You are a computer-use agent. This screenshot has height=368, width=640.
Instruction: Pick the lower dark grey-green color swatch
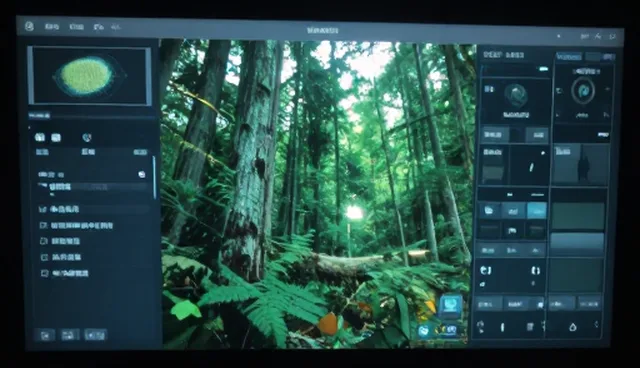point(576,275)
